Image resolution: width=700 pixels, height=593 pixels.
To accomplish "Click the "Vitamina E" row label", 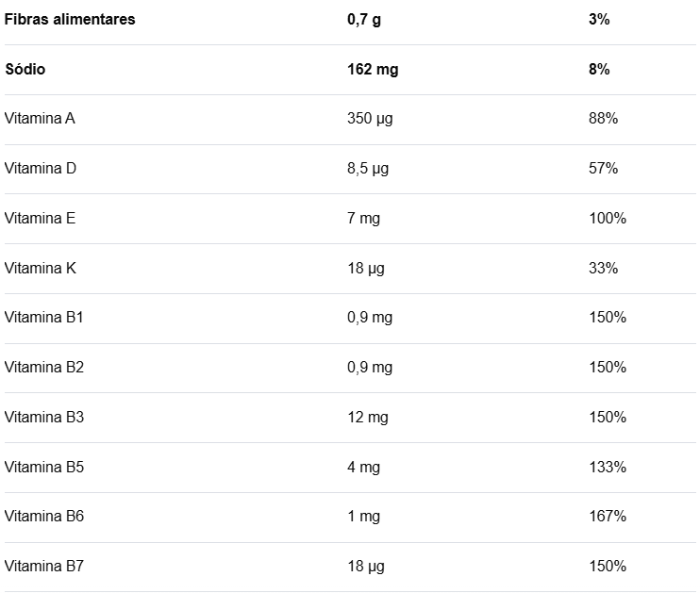I will click(40, 219).
